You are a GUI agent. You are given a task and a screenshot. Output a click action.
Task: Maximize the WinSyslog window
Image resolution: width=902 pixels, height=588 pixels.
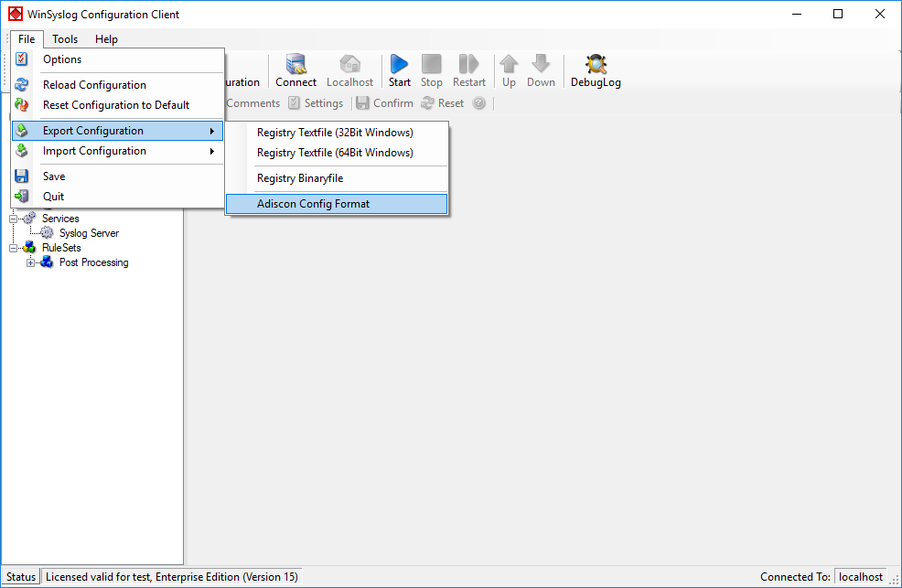838,14
